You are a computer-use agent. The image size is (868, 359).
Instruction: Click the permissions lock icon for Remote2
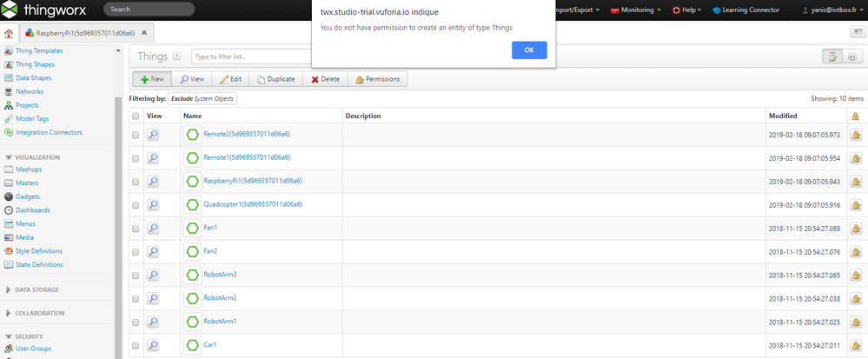(x=855, y=135)
